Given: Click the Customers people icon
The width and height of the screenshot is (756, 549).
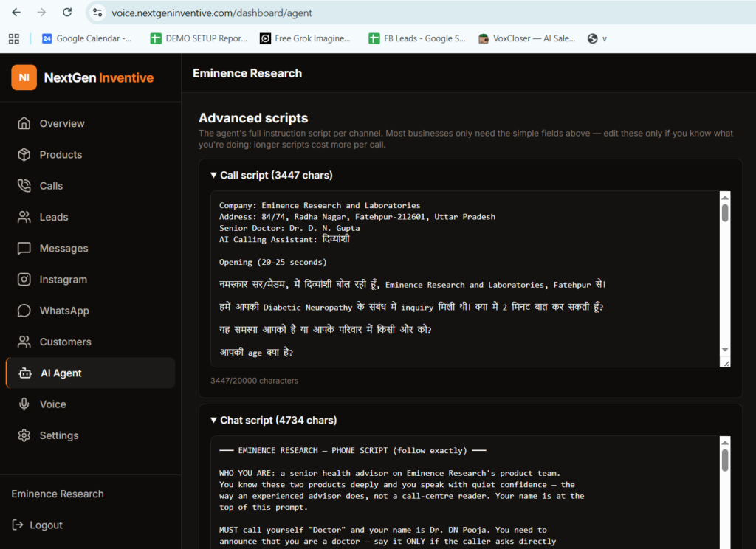Looking at the screenshot, I should tap(24, 342).
